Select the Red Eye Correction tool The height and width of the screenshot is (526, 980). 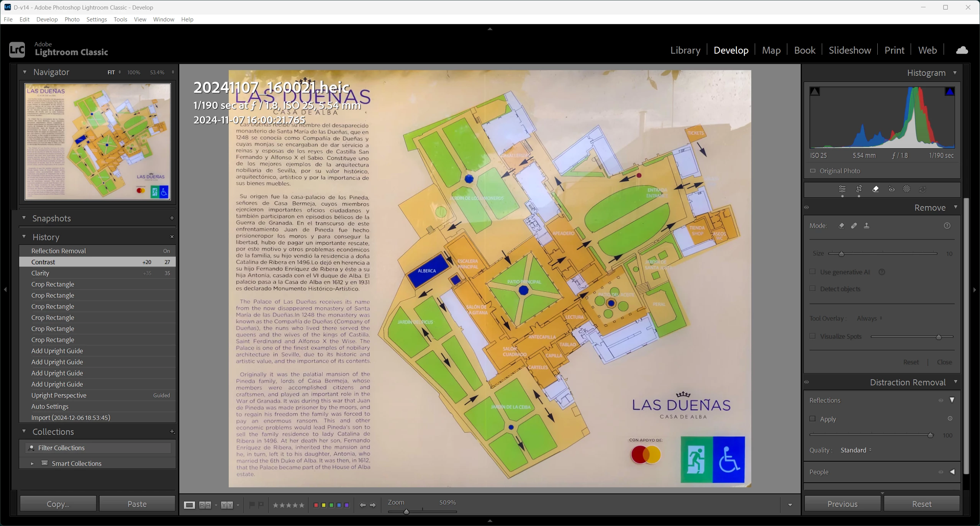click(x=892, y=189)
